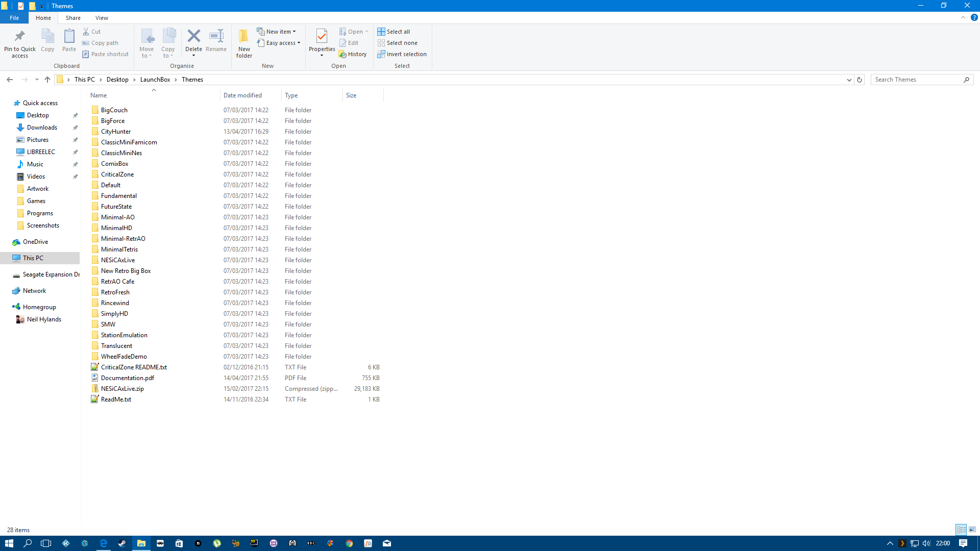Screen dimensions: 980x551
Task: Open Quick Access Toolbar customize dropdown
Action: [x=42, y=6]
